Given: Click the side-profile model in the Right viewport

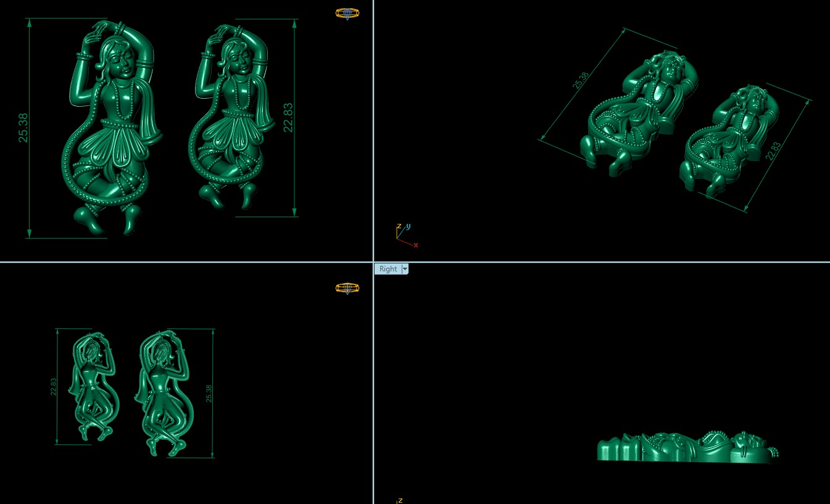Looking at the screenshot, I should tap(688, 447).
